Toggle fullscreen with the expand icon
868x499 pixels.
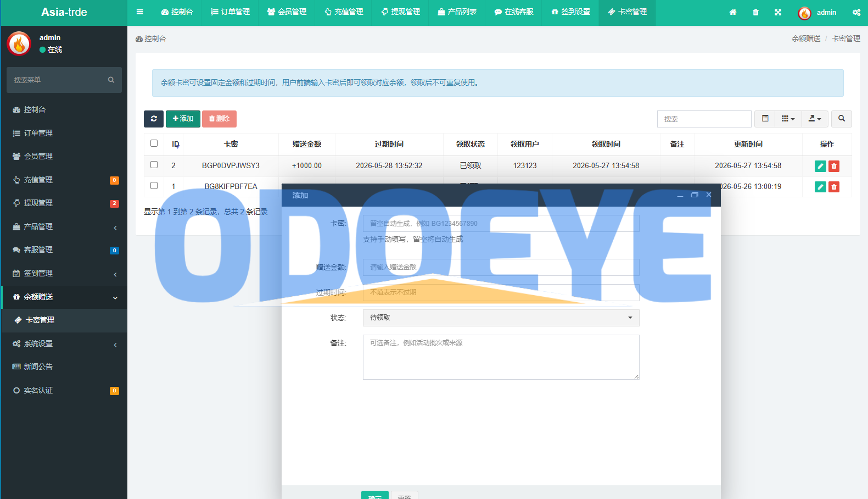point(778,12)
